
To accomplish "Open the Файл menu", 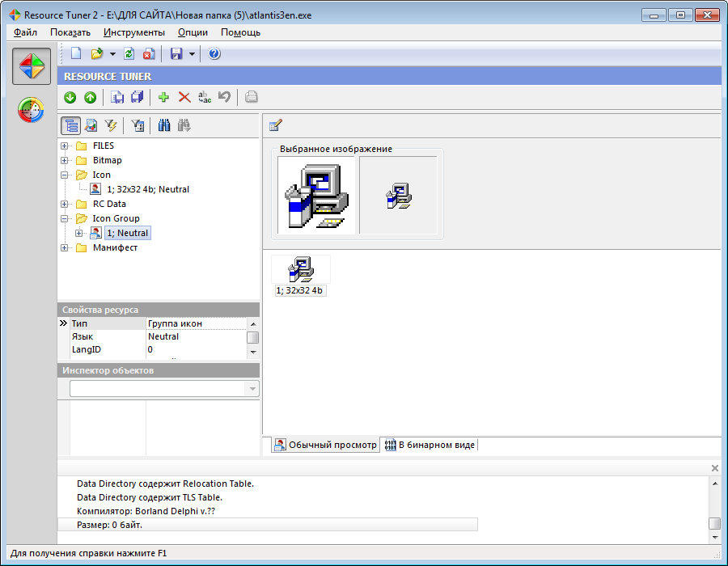I will (x=26, y=32).
